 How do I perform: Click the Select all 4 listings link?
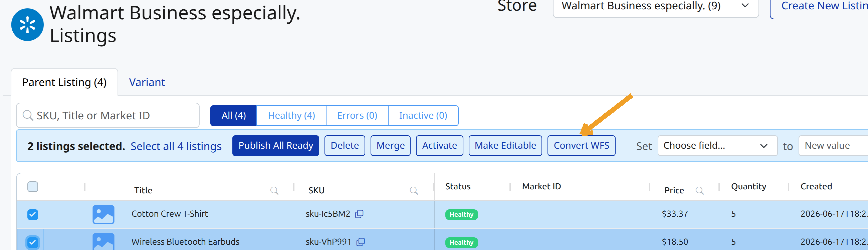coord(176,146)
